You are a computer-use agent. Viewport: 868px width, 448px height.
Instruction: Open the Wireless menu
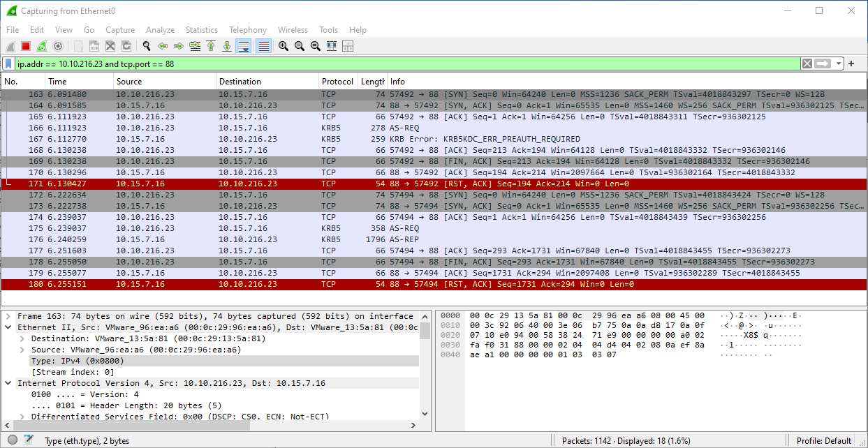[293, 30]
